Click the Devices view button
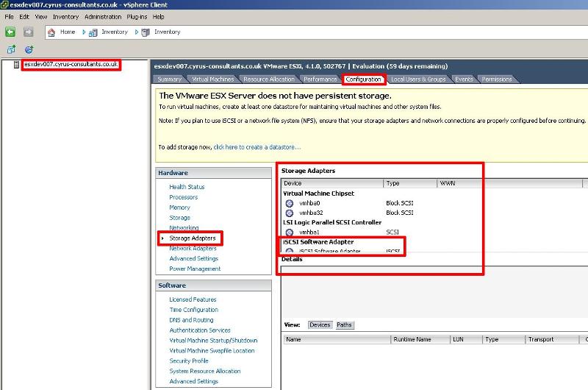Screen dimensions: 588x390 click(320, 325)
